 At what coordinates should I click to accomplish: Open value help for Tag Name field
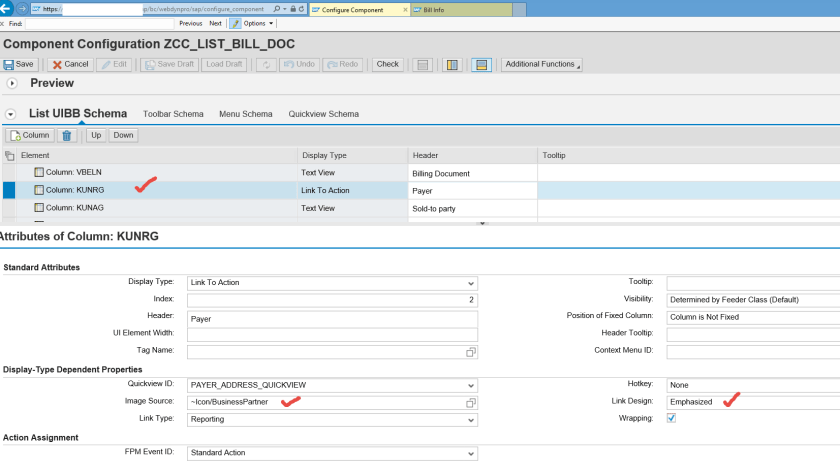pos(471,352)
